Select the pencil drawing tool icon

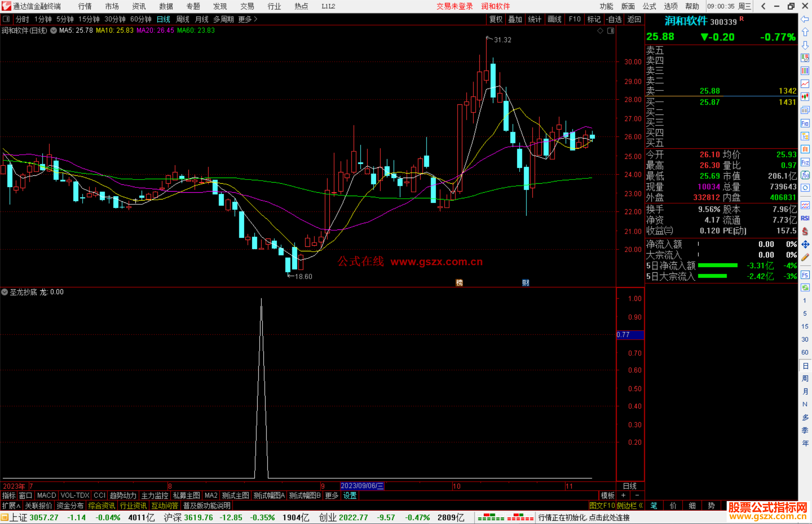click(805, 257)
